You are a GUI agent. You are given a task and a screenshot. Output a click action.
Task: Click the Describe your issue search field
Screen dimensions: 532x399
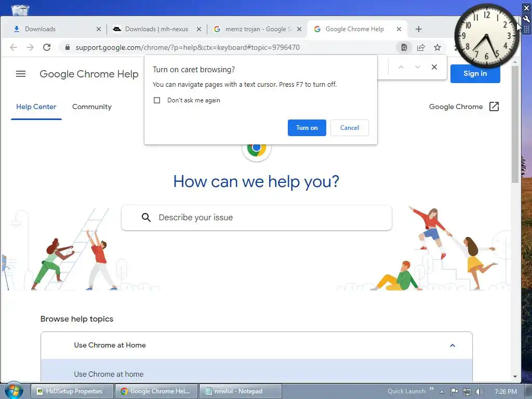click(x=257, y=218)
